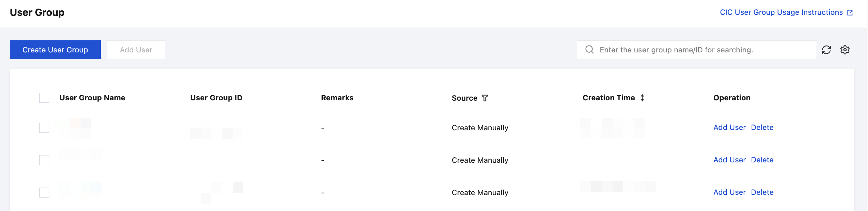Check the first user group row checkbox
The height and width of the screenshot is (211, 868).
pos(44,128)
